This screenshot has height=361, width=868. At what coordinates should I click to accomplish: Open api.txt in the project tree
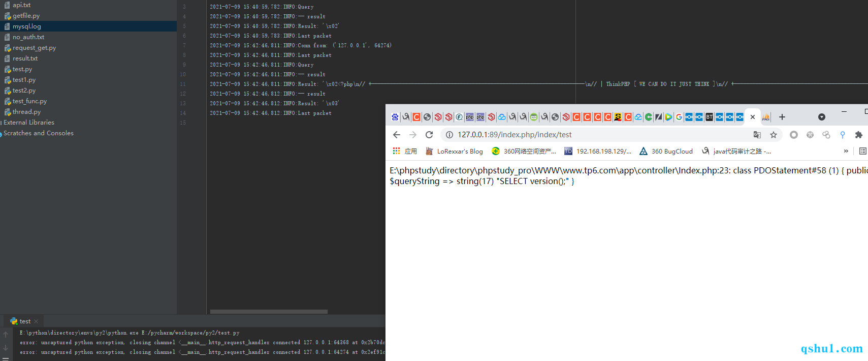(22, 5)
